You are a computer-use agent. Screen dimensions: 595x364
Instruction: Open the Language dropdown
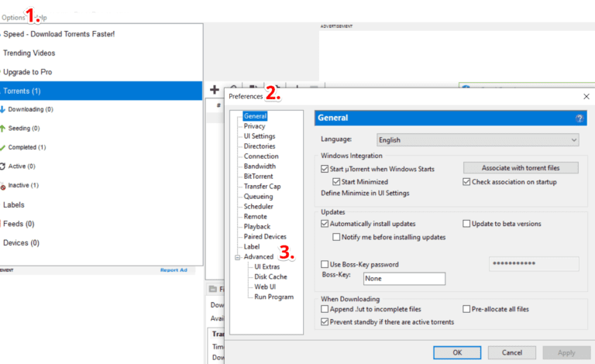pos(478,140)
